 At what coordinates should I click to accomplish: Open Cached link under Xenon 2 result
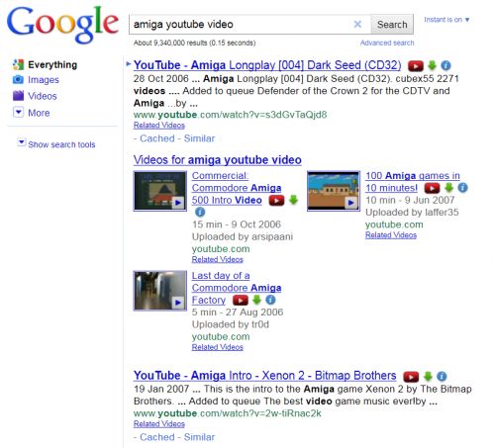(x=157, y=437)
